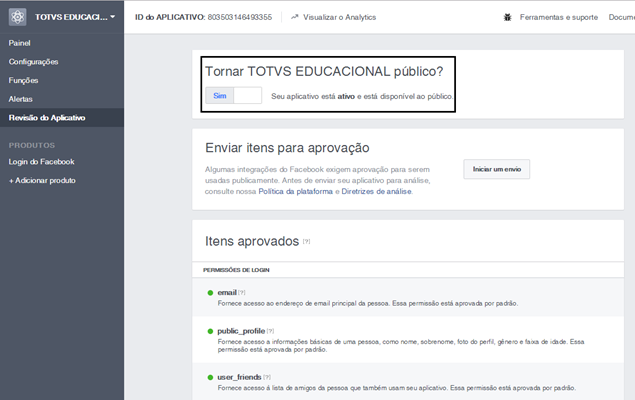Click the Visualizar o Analytics link

(339, 17)
